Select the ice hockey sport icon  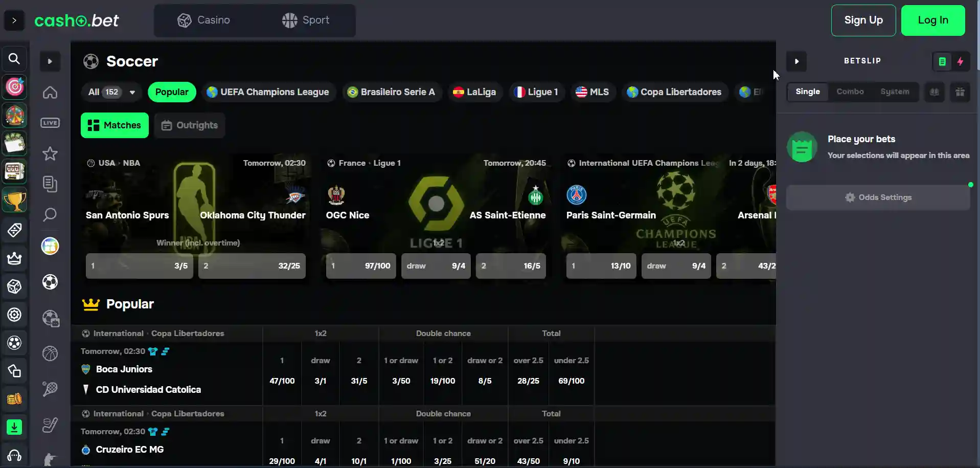50,425
